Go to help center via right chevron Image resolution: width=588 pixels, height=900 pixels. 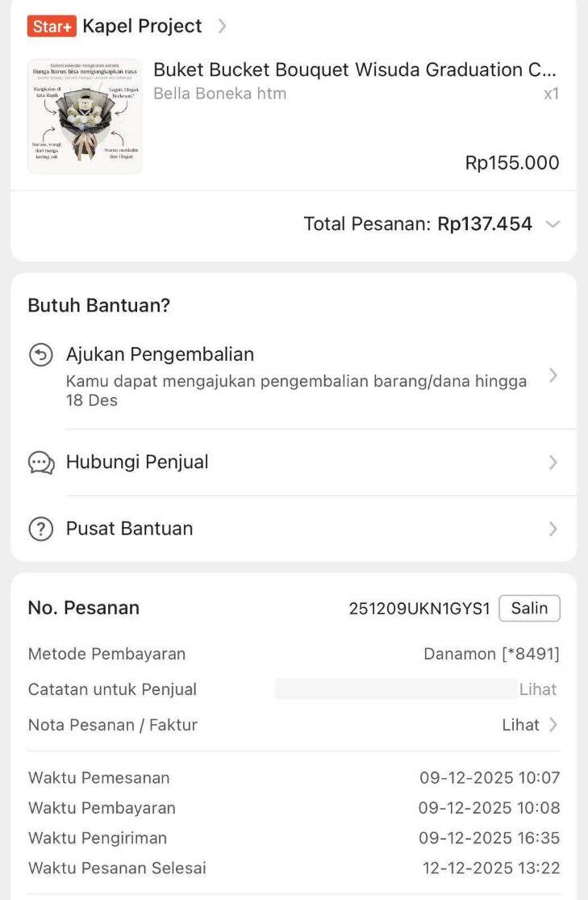point(553,529)
